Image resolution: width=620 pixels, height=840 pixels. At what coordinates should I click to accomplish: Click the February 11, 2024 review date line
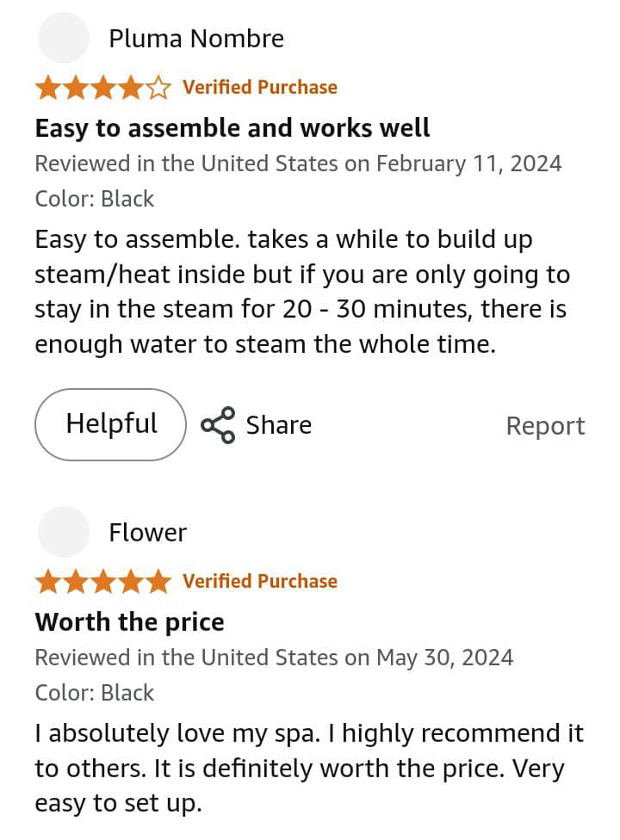pyautogui.click(x=298, y=164)
